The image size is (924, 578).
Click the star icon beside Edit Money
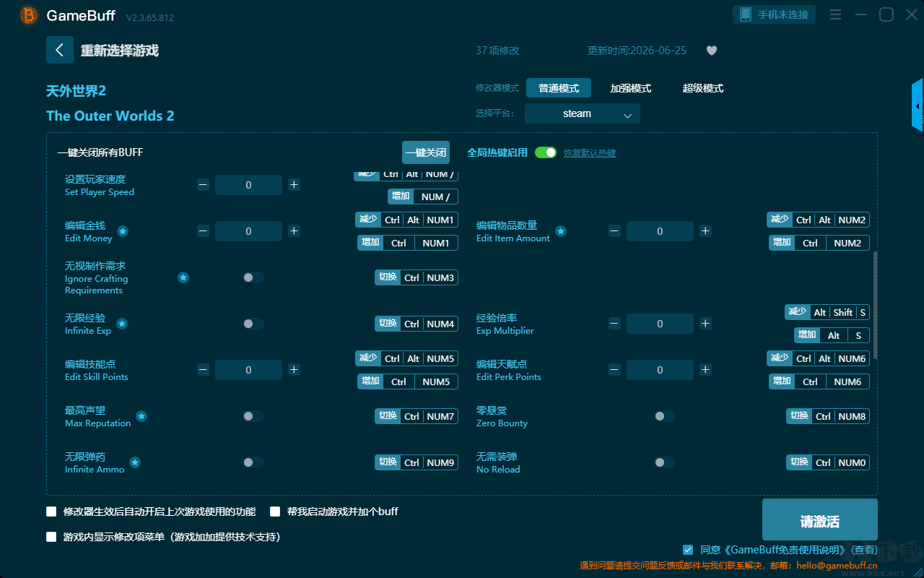click(x=123, y=231)
